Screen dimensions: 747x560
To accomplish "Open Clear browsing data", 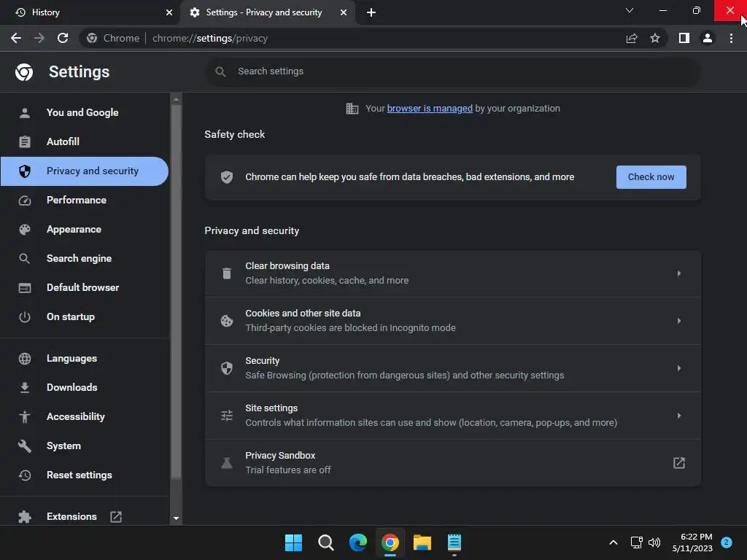I will tap(452, 273).
